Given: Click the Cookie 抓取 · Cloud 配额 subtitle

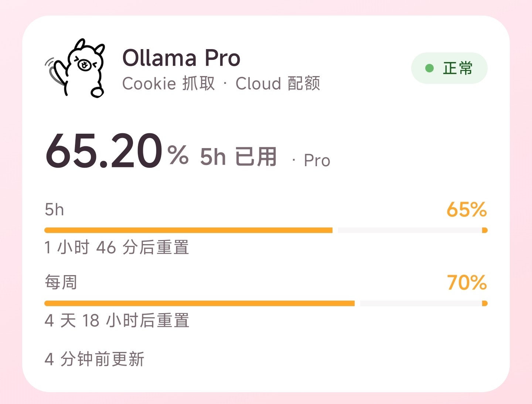Looking at the screenshot, I should tap(221, 83).
